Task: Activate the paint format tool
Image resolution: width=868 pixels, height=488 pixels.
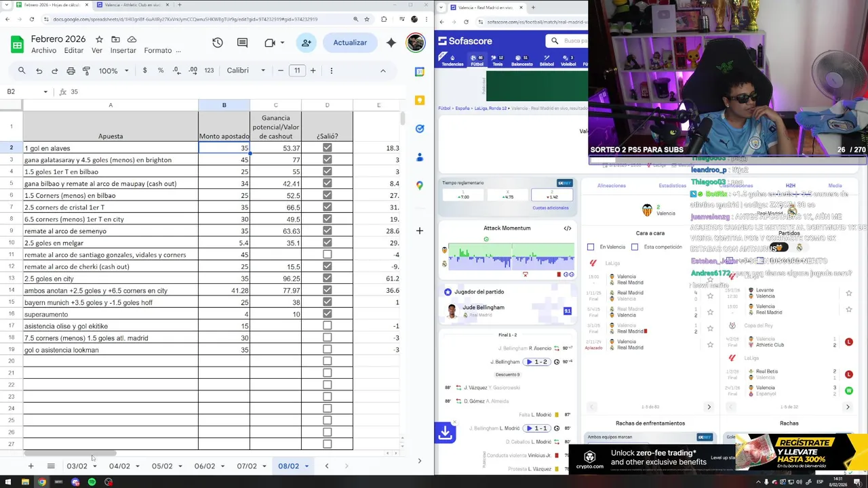Action: (x=86, y=70)
